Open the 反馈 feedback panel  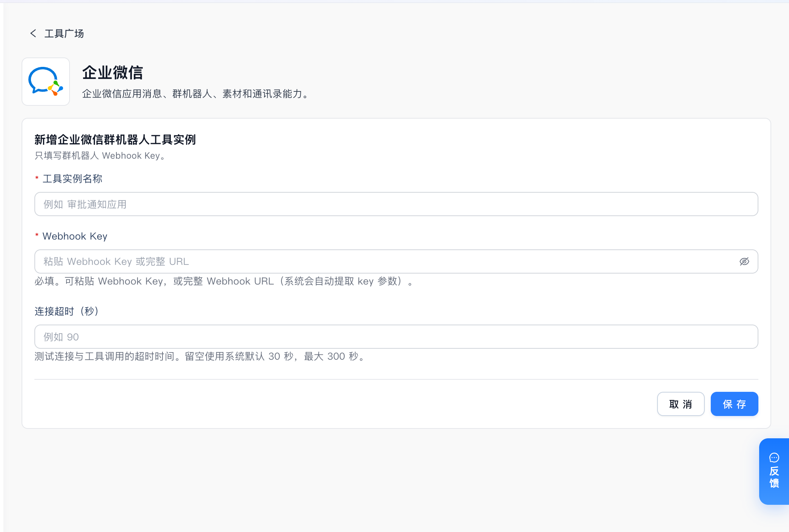774,471
